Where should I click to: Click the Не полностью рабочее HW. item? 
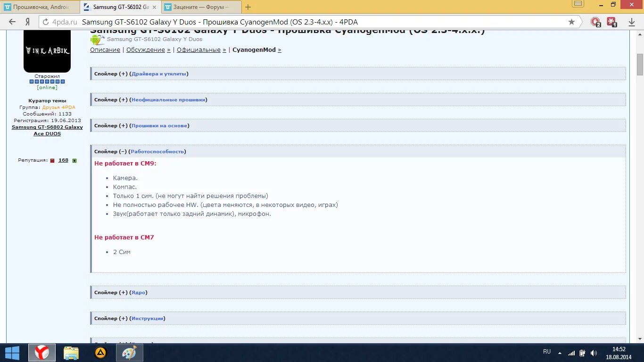coord(225,205)
